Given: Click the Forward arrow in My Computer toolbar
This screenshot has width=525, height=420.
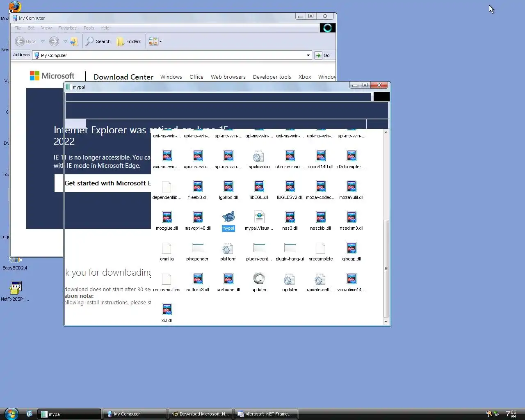Looking at the screenshot, I should click(x=54, y=41).
